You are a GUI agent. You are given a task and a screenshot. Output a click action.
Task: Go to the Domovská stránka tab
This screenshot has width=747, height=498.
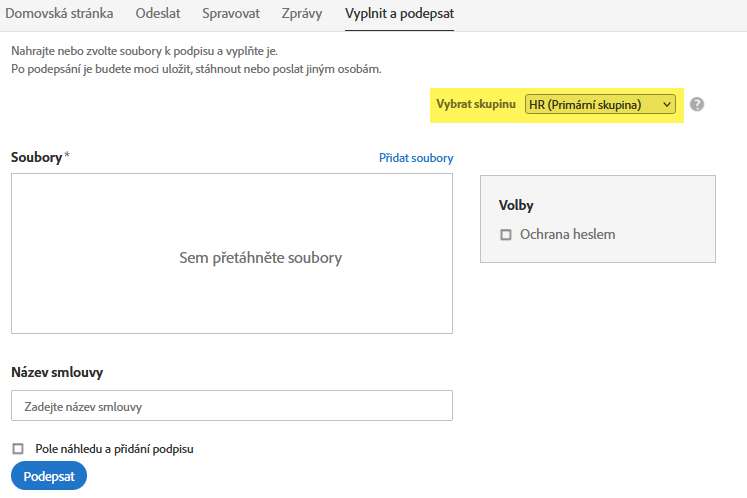pyautogui.click(x=59, y=15)
